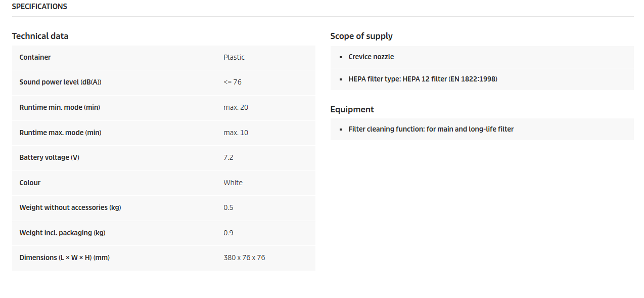Click the 380 x 76 x 76 value

tap(244, 258)
